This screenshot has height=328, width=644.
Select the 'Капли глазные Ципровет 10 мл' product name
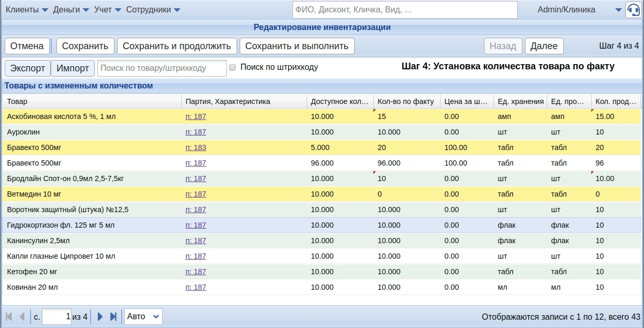[61, 256]
